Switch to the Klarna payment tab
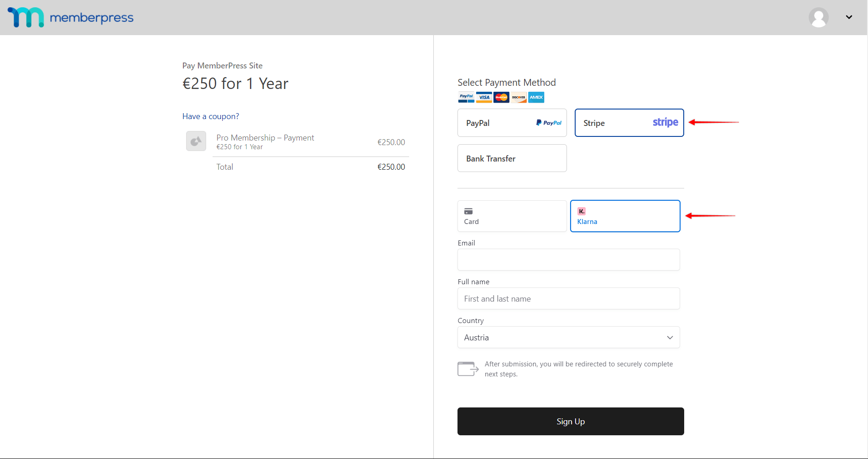This screenshot has height=459, width=868. pyautogui.click(x=625, y=216)
